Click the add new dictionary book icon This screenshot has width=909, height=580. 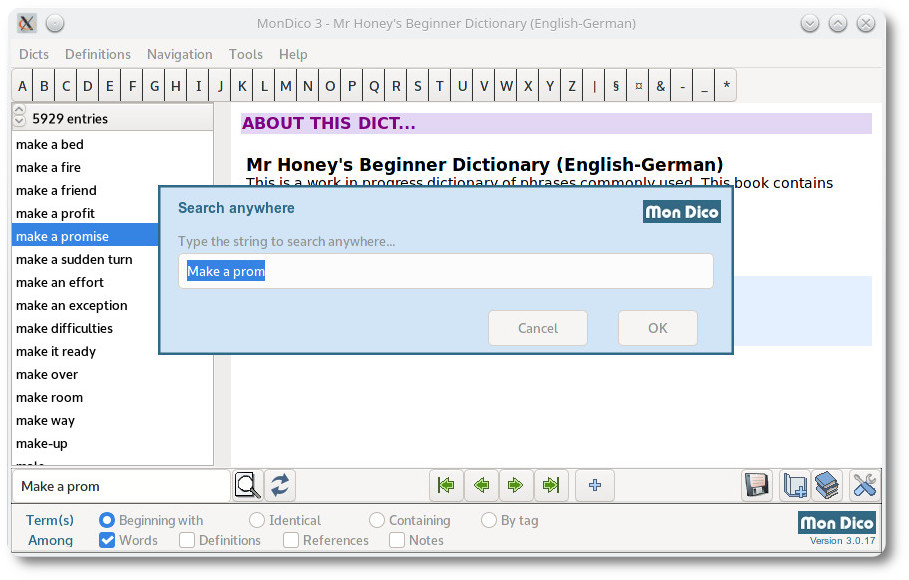pyautogui.click(x=795, y=485)
